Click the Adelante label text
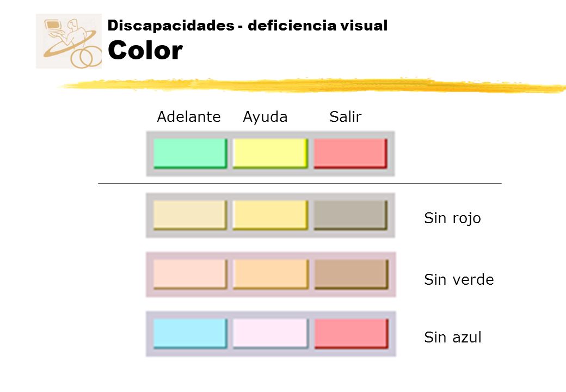The width and height of the screenshot is (566, 392). click(x=189, y=117)
